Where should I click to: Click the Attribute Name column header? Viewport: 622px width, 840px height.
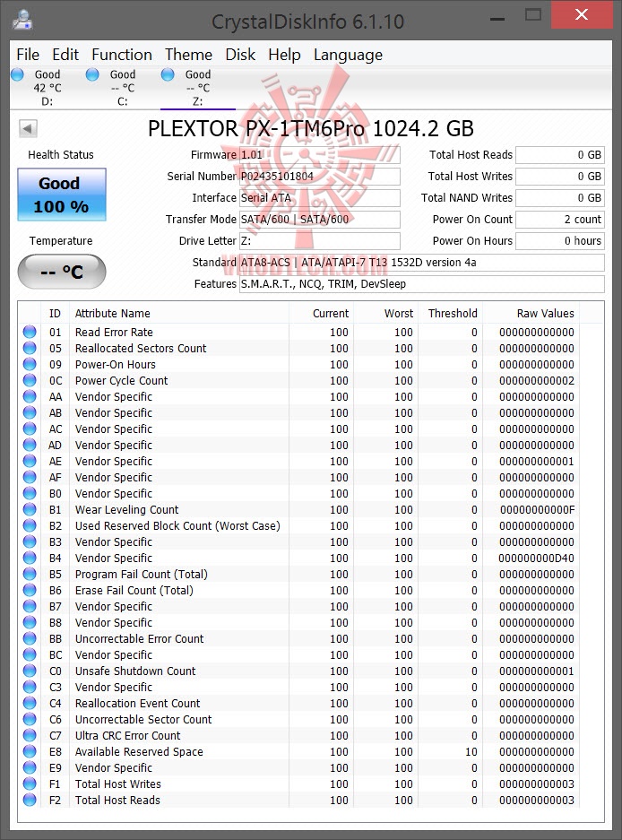[x=179, y=314]
